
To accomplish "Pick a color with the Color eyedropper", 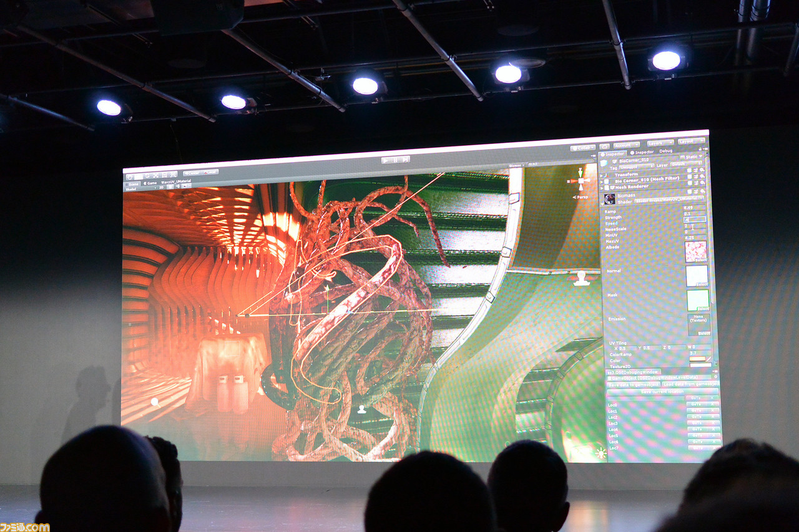I will [x=708, y=359].
